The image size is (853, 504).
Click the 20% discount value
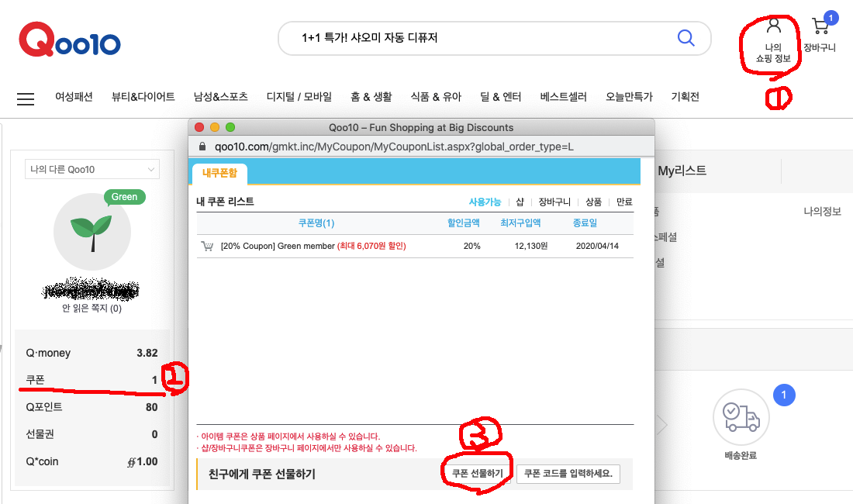471,247
